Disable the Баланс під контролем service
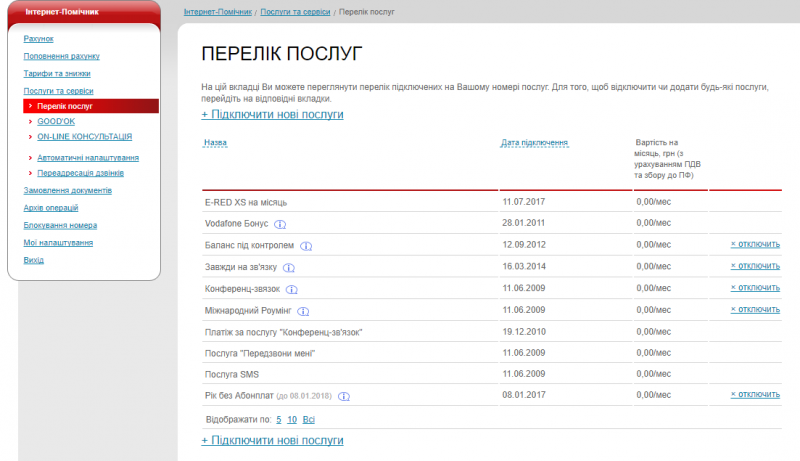 pos(755,244)
